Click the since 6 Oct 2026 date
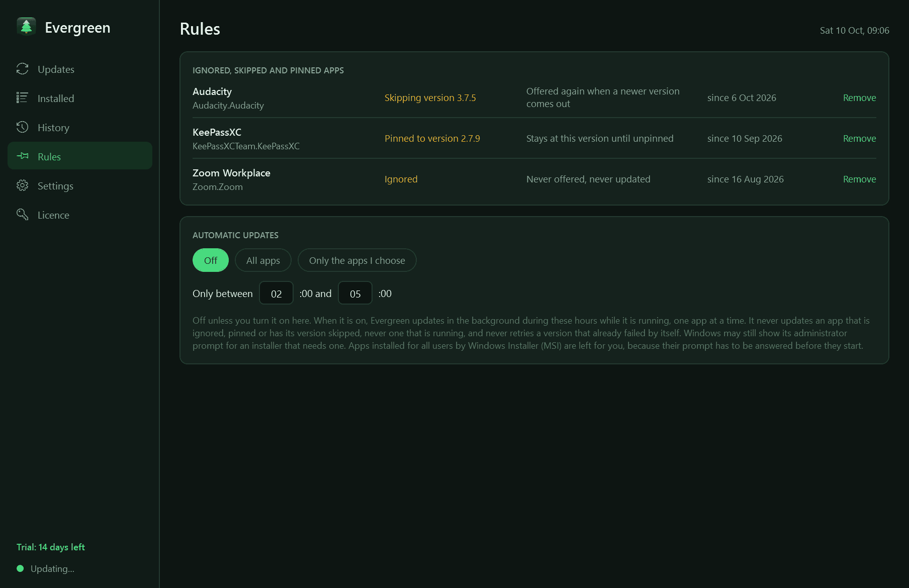The image size is (909, 588). point(742,97)
